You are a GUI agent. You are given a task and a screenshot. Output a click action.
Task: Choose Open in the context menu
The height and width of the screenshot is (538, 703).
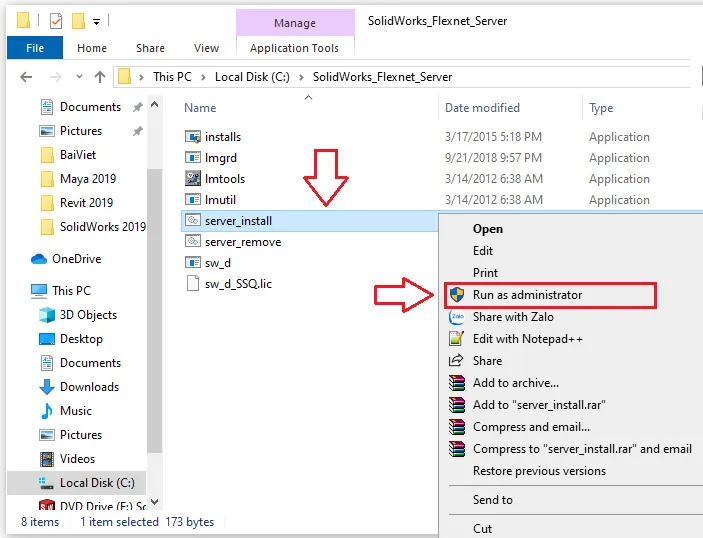[x=488, y=229]
